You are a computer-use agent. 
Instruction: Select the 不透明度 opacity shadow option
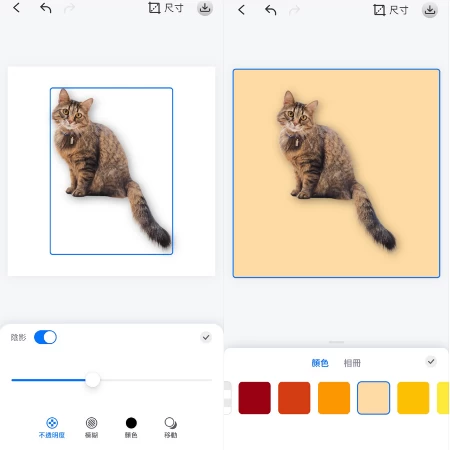(x=52, y=428)
